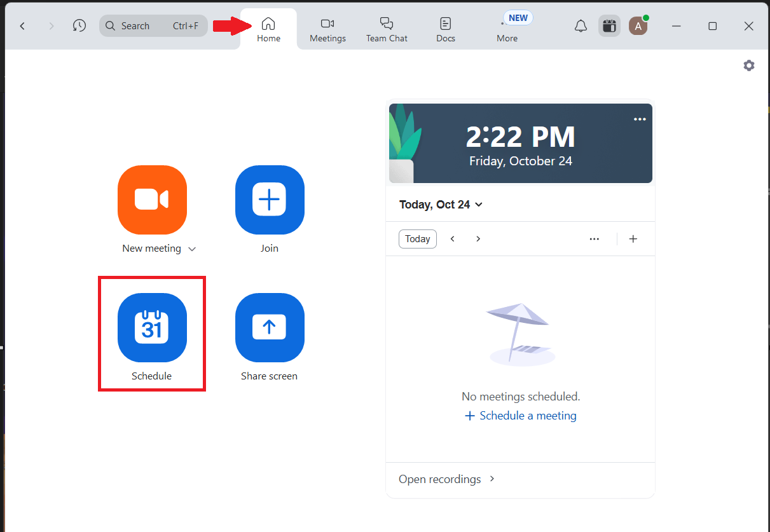This screenshot has height=532, width=770.
Task: Open meeting history with the clock icon
Action: click(x=79, y=26)
